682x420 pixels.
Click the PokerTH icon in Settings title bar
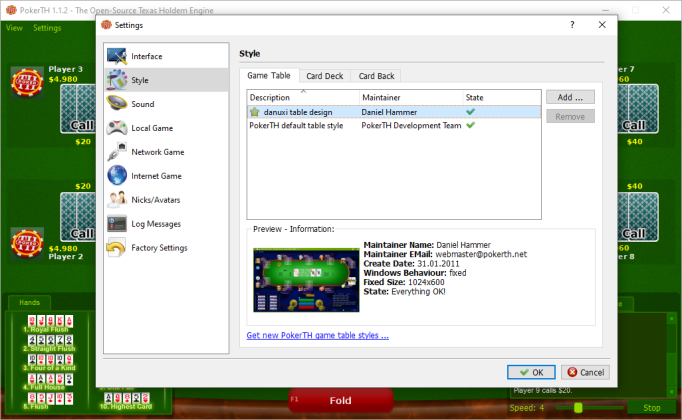(x=106, y=25)
